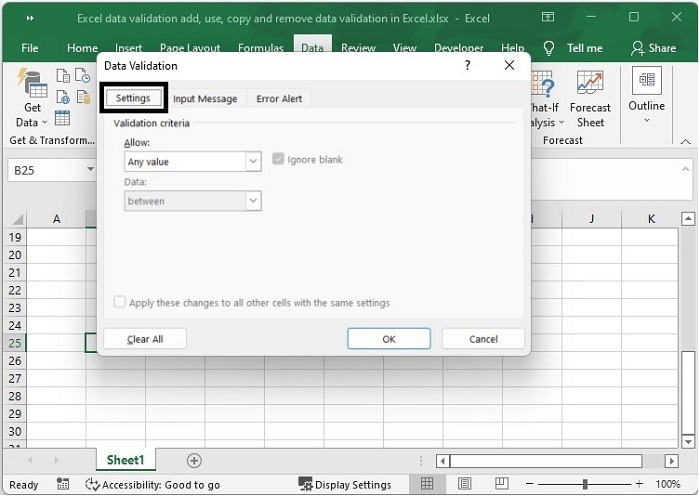
Task: Open the Developer ribbon tab
Action: tap(458, 48)
